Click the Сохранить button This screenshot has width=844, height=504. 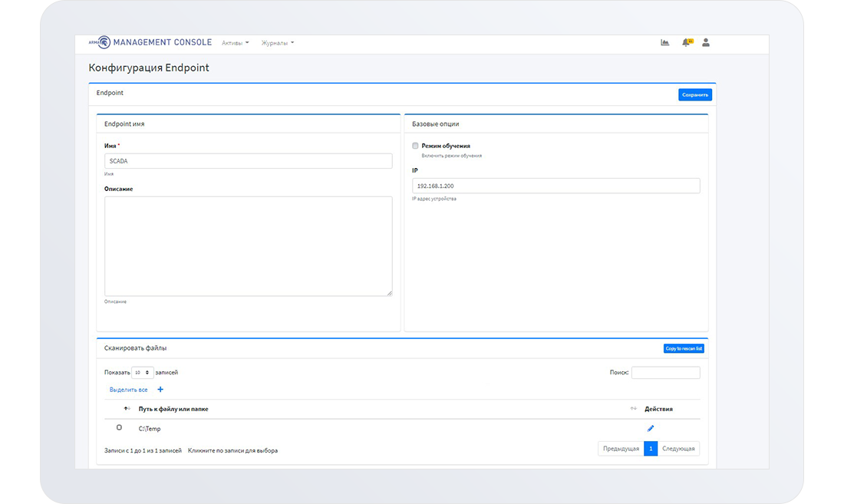point(695,95)
